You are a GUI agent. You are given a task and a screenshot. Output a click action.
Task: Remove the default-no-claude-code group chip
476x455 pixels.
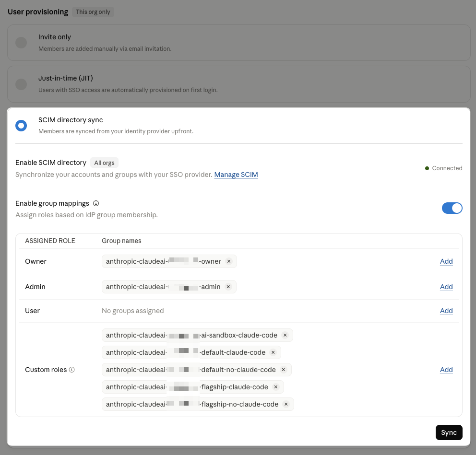[x=283, y=370]
